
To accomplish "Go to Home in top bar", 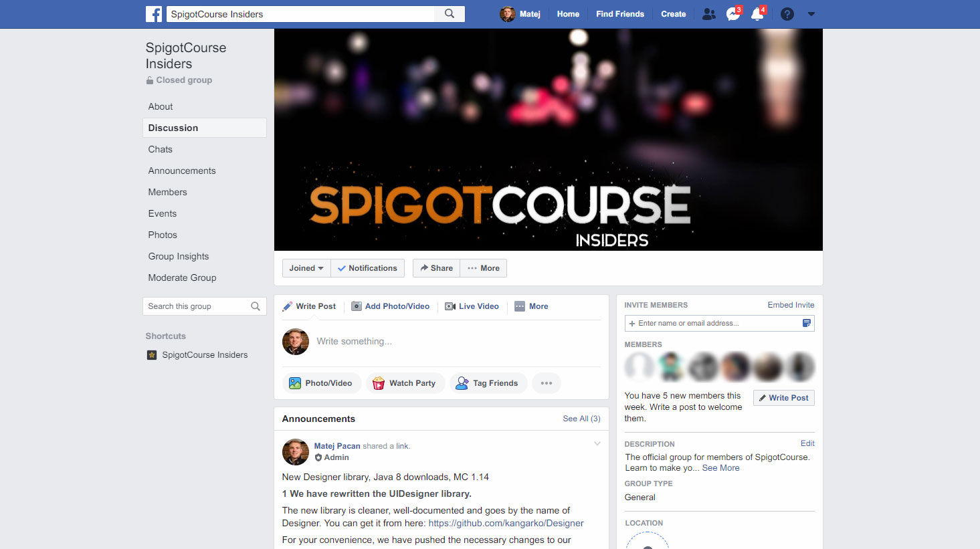I will click(x=568, y=14).
